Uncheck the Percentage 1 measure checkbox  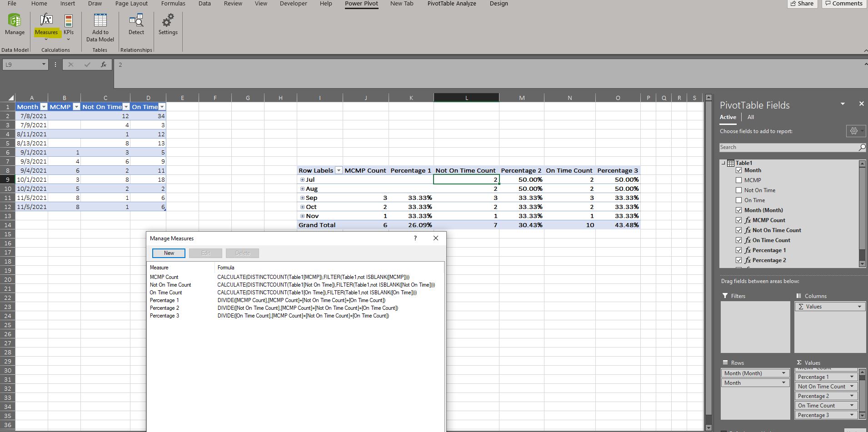click(738, 250)
